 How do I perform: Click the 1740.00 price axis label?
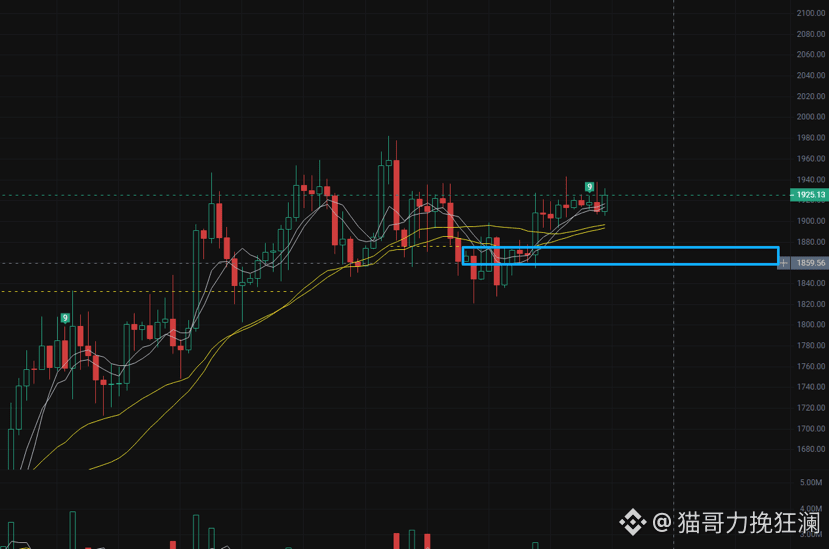pyautogui.click(x=810, y=387)
